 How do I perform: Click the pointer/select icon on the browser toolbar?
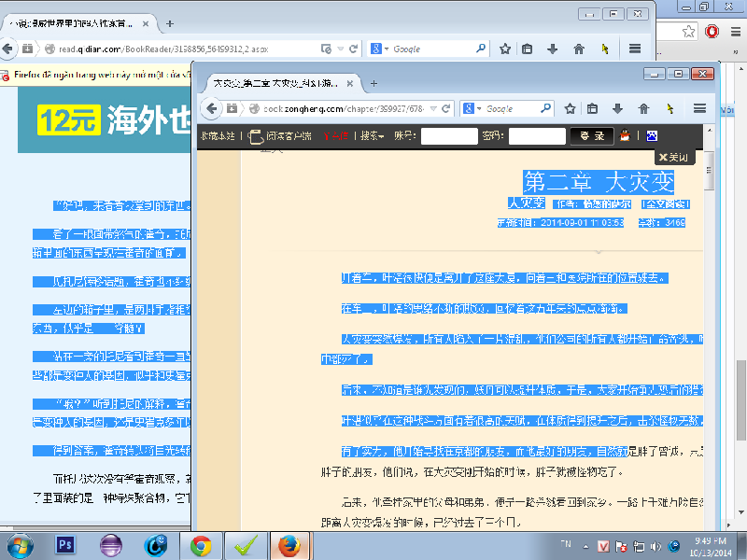[x=669, y=107]
